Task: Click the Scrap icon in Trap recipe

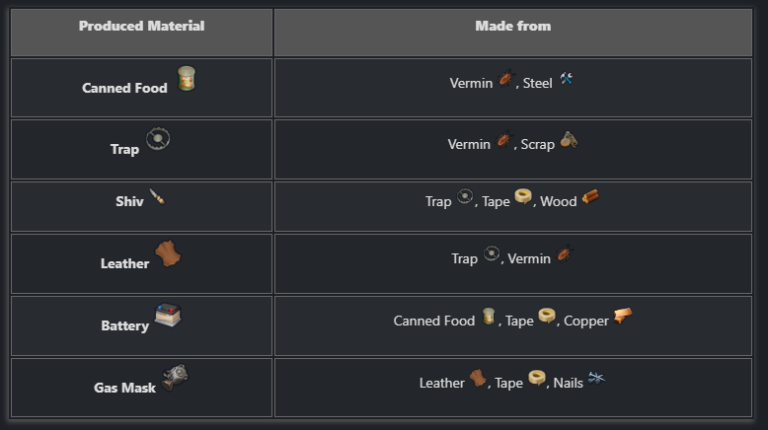Action: click(568, 141)
